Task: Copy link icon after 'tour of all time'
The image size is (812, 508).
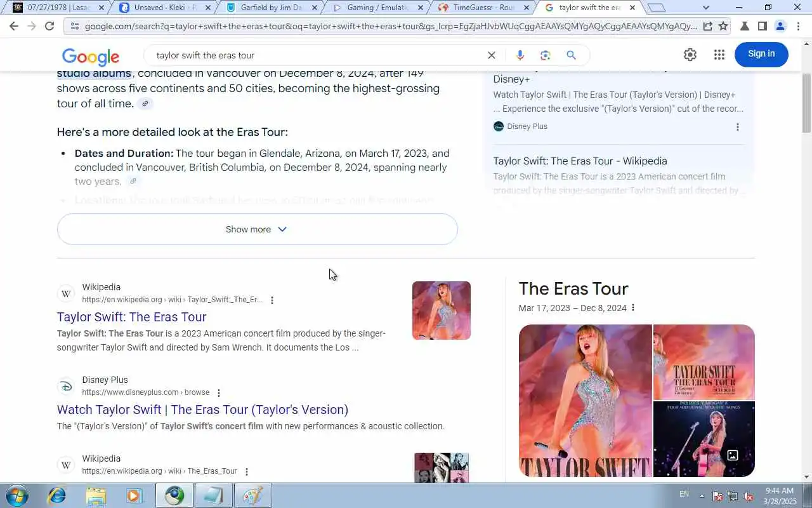Action: click(x=145, y=104)
